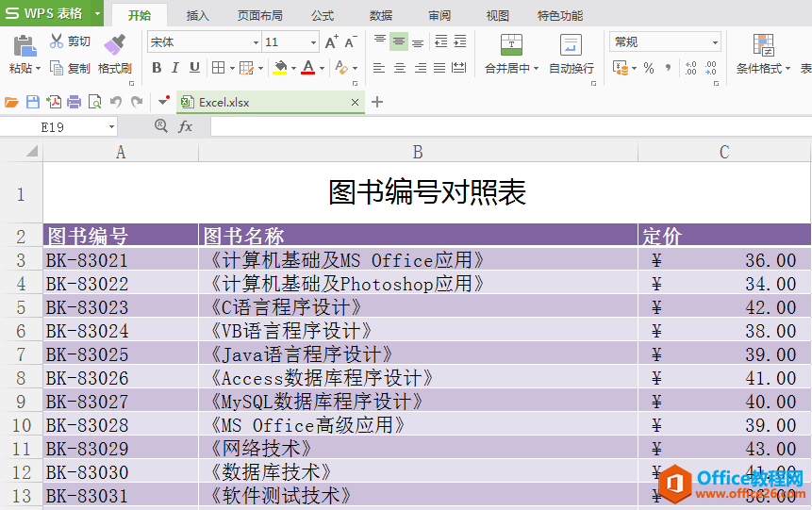Toggle Italic formatting
The image size is (812, 510).
(x=175, y=68)
